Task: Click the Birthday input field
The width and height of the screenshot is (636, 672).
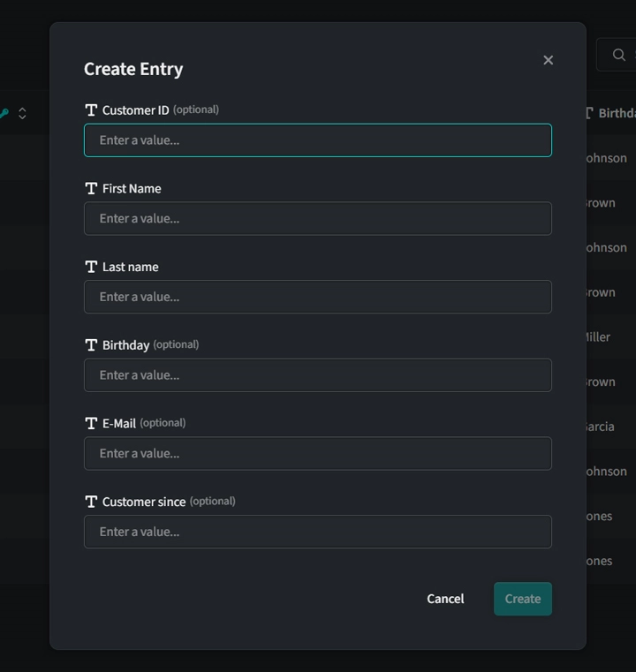Action: coord(318,375)
